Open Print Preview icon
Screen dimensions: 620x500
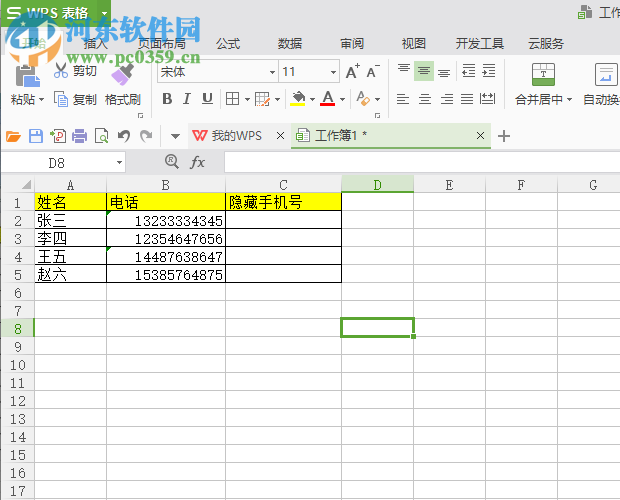102,136
